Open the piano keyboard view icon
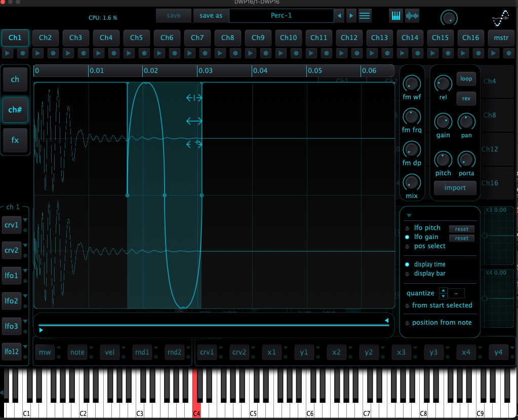The width and height of the screenshot is (518, 420). pyautogui.click(x=396, y=16)
